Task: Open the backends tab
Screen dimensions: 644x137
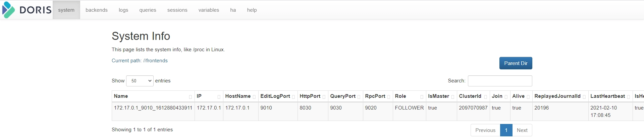Action: tap(97, 10)
